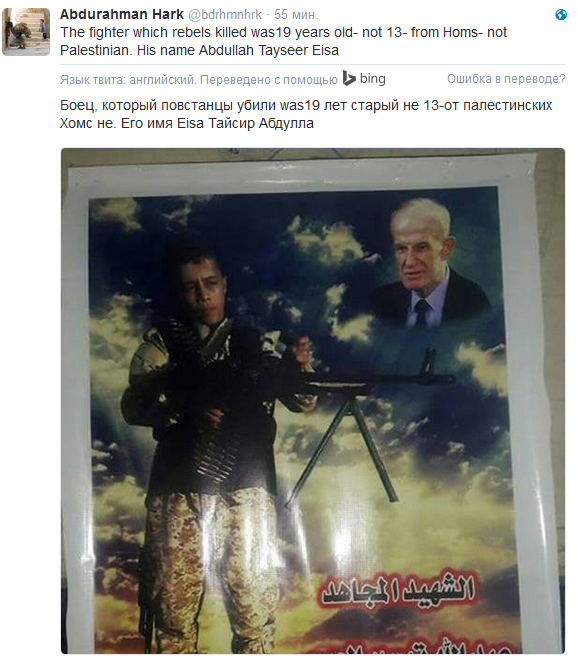Open the attached poster photo
The width and height of the screenshot is (578, 666).
tap(313, 401)
